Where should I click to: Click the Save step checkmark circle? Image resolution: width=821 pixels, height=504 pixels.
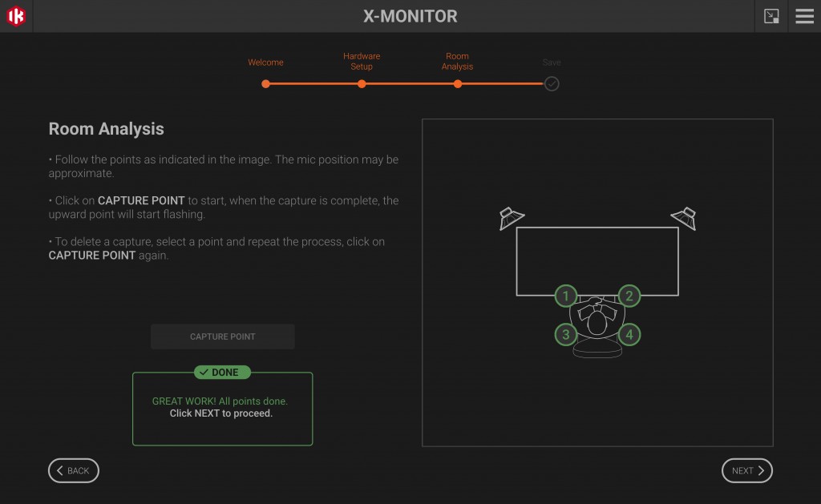tap(552, 83)
